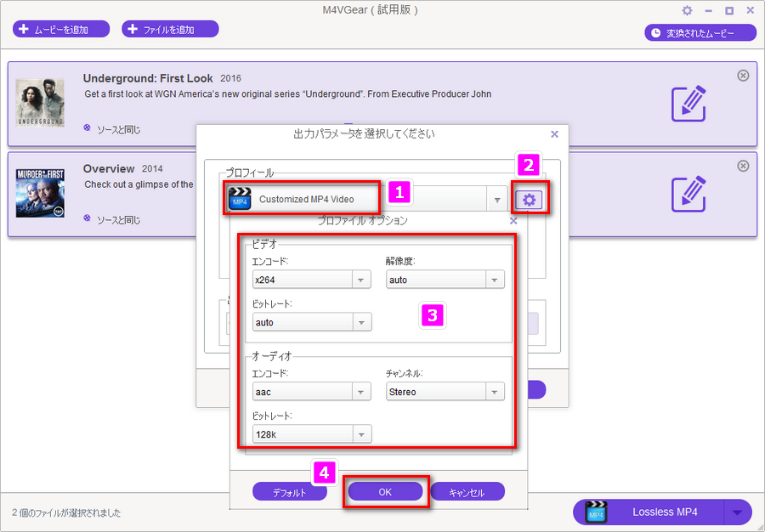
Task: Close the profile options panel
Action: tap(513, 221)
